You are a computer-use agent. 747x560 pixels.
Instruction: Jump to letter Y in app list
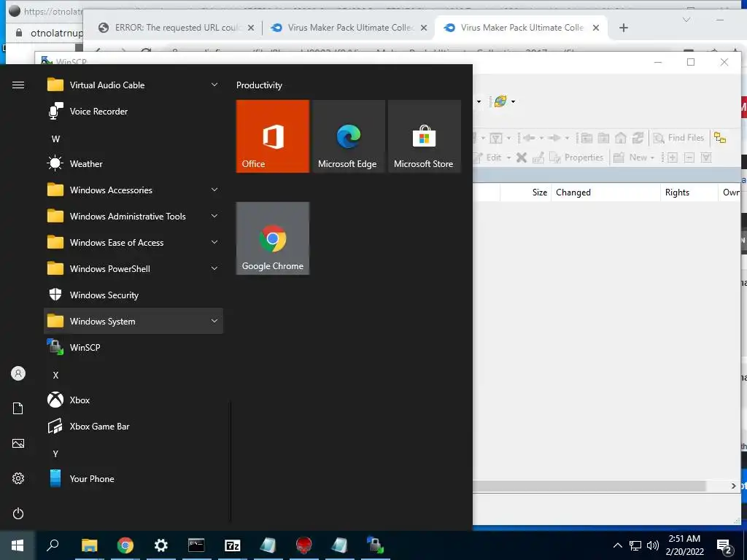(55, 454)
